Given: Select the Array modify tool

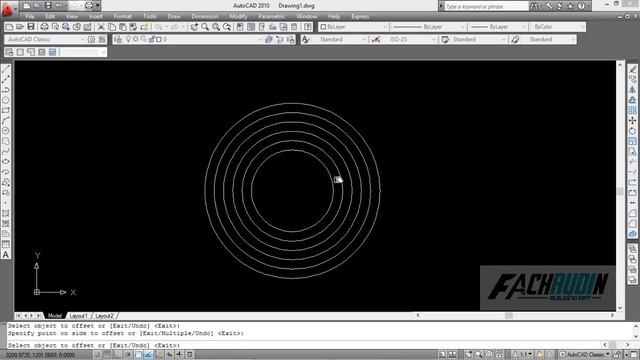Looking at the screenshot, I should [632, 110].
